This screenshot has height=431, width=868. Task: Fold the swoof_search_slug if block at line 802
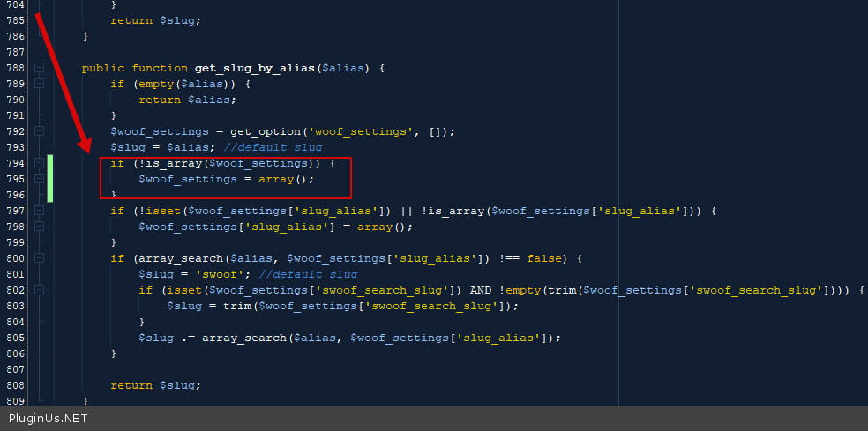pyautogui.click(x=39, y=290)
